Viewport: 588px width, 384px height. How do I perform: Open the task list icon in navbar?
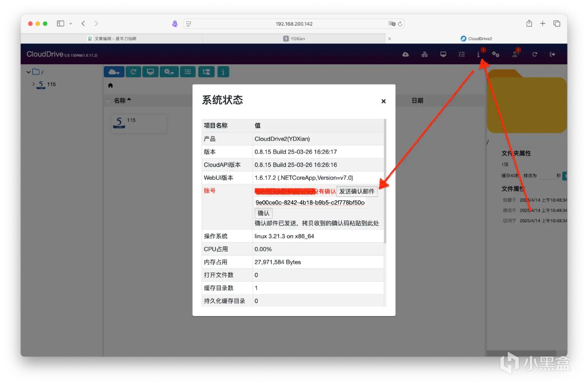pyautogui.click(x=462, y=55)
